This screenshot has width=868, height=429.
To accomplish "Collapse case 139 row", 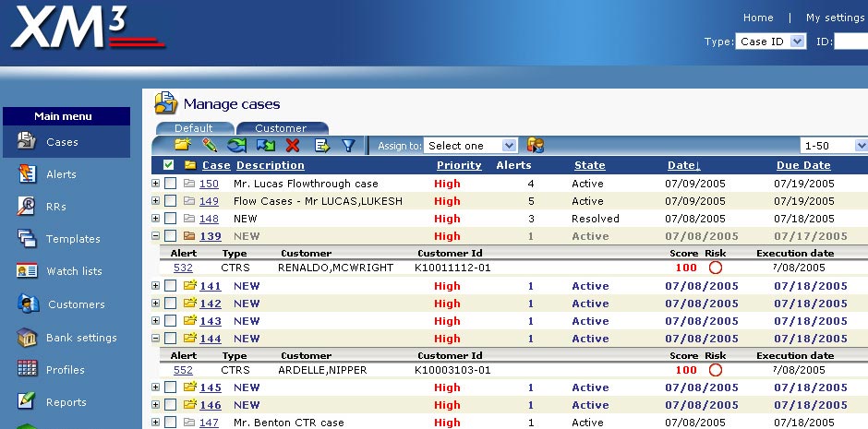I will point(155,235).
